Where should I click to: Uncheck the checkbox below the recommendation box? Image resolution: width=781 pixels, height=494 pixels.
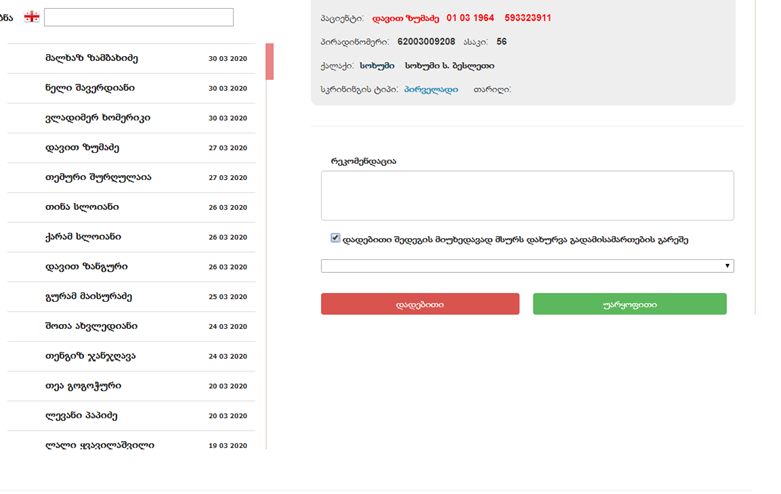click(x=336, y=239)
